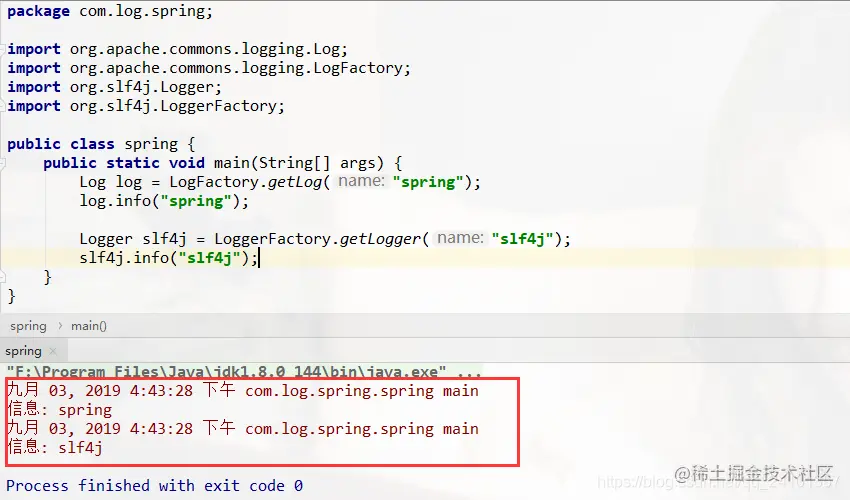Click the import org.apache.commons.logging.Log line
The image size is (850, 500).
[x=177, y=49]
